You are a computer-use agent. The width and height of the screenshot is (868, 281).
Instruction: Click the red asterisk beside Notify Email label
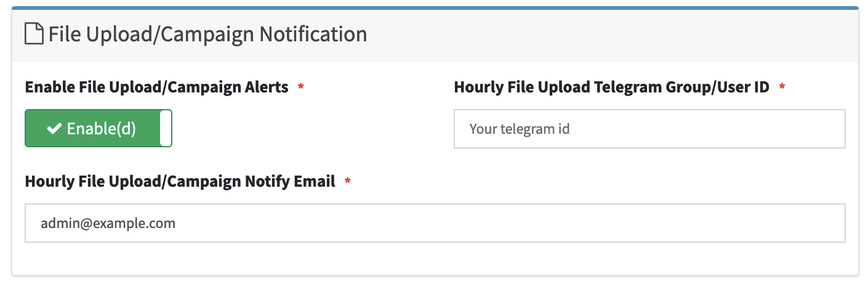click(348, 181)
